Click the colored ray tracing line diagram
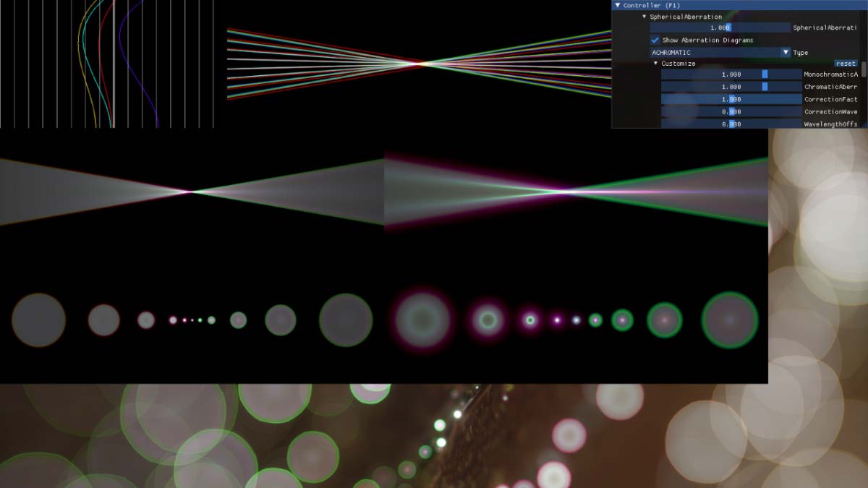 [418, 64]
